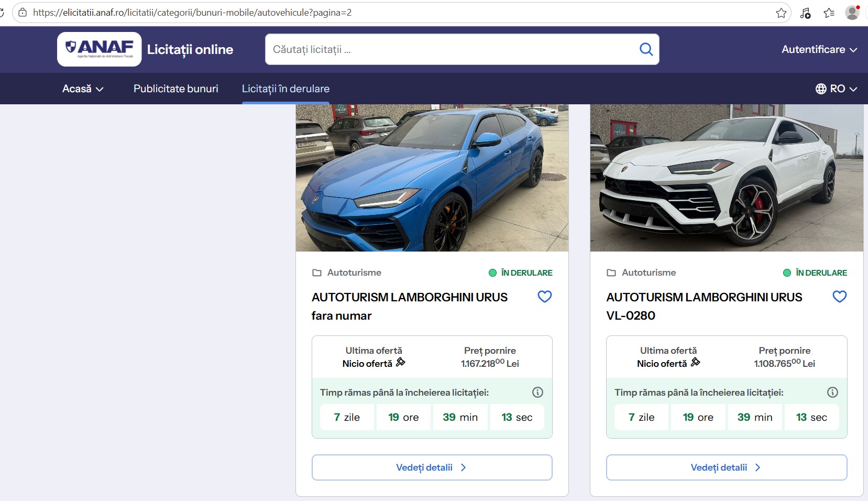868x501 pixels.
Task: Click the site info lock icon in address bar
Action: pos(23,13)
